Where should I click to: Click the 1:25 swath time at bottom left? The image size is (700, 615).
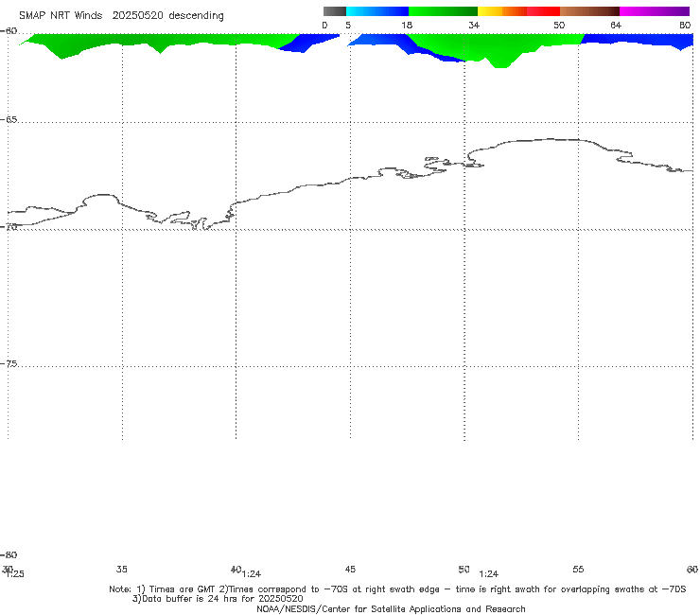14,574
